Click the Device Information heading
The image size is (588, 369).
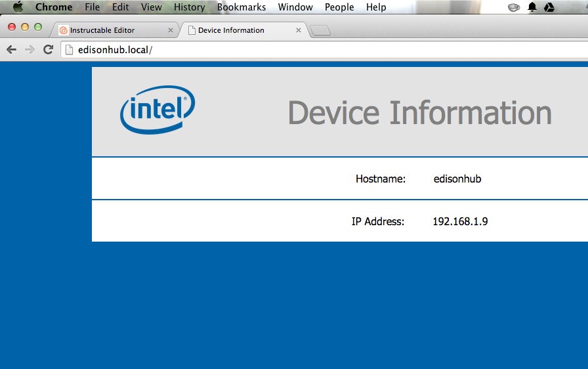click(x=419, y=112)
